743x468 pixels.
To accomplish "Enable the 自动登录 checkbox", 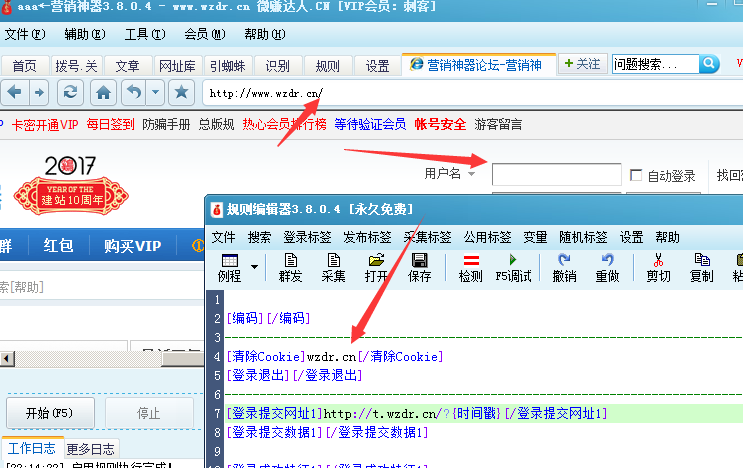I will coord(636,175).
